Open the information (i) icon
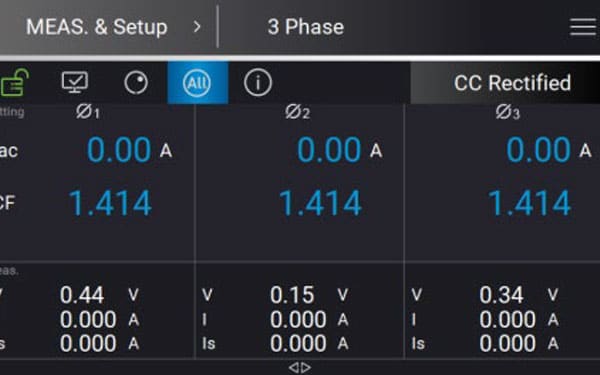This screenshot has width=600, height=375. coord(258,83)
